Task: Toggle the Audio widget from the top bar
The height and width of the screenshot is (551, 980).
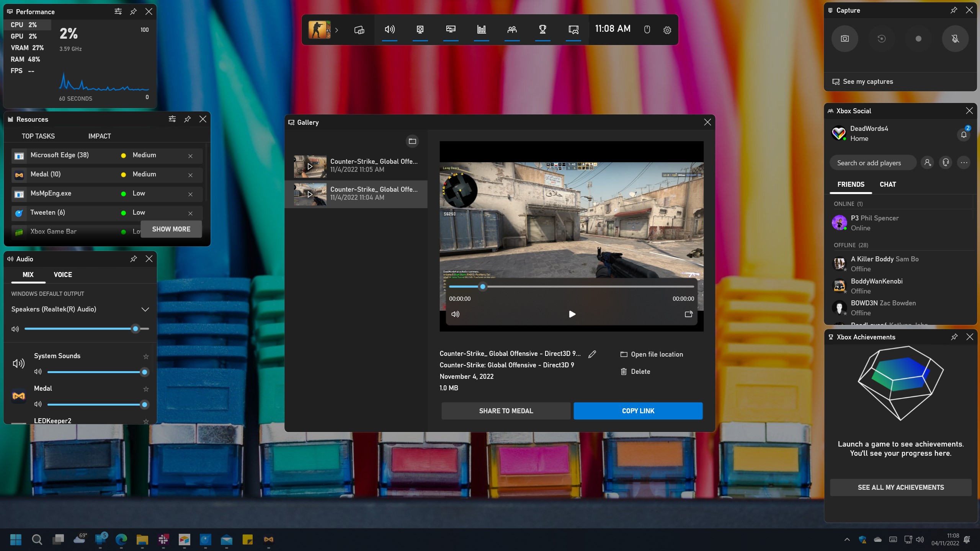Action: point(390,30)
